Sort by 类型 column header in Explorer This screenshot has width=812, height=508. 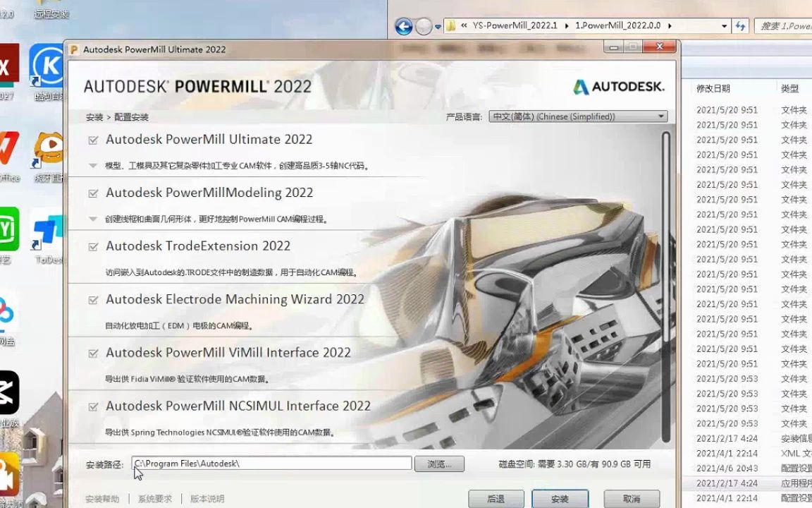[789, 89]
